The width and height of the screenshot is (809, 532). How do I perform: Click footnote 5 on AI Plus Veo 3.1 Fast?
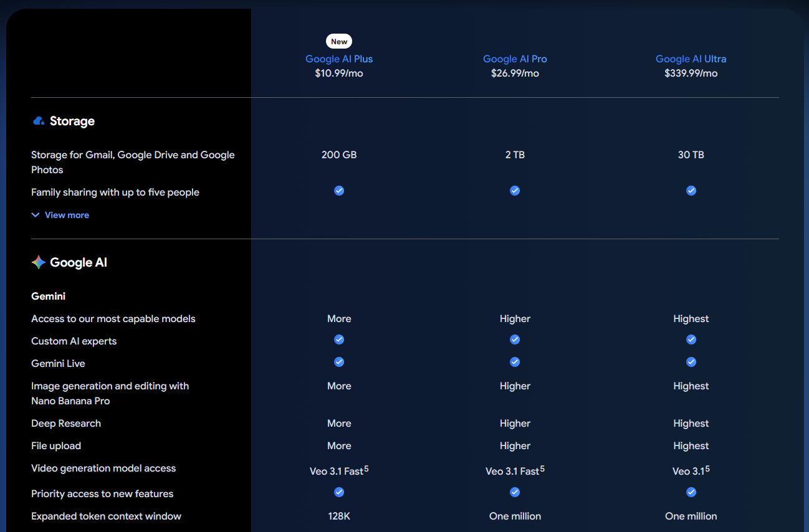(x=366, y=468)
